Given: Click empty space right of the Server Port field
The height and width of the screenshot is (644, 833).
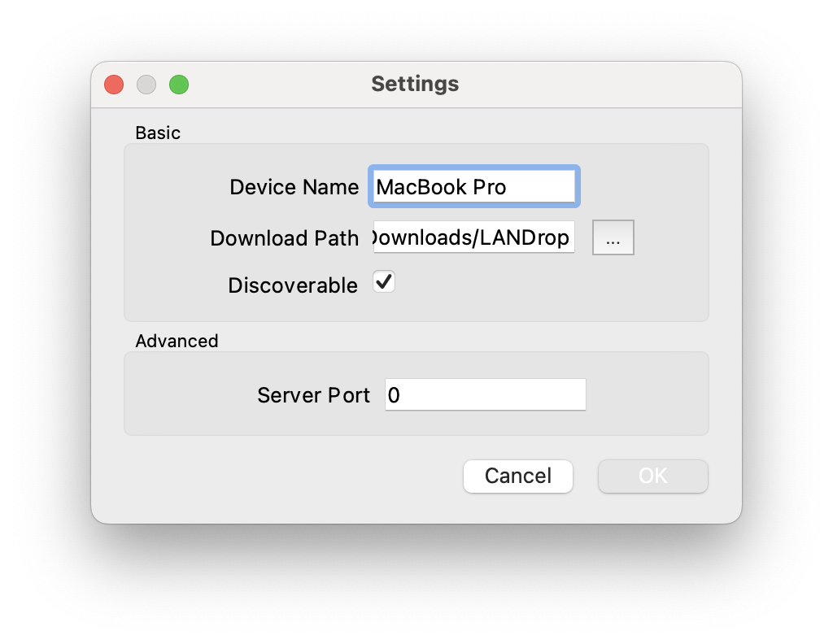Looking at the screenshot, I should point(647,395).
